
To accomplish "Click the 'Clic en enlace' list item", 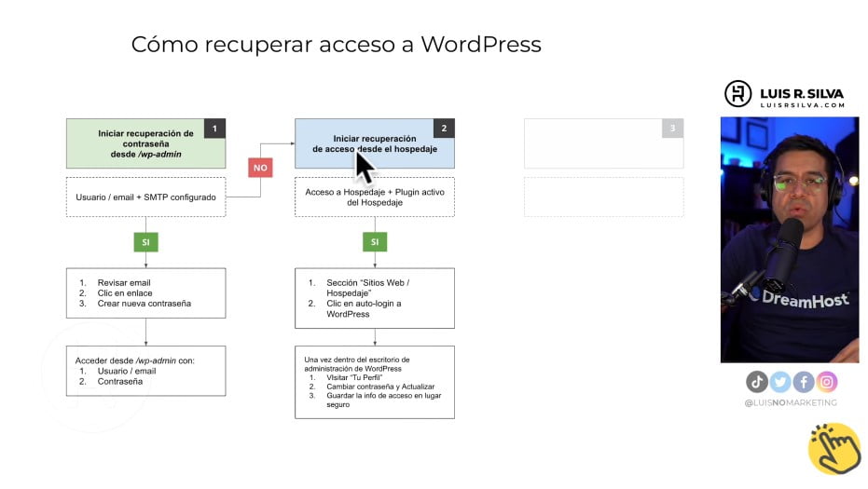I will 125,293.
